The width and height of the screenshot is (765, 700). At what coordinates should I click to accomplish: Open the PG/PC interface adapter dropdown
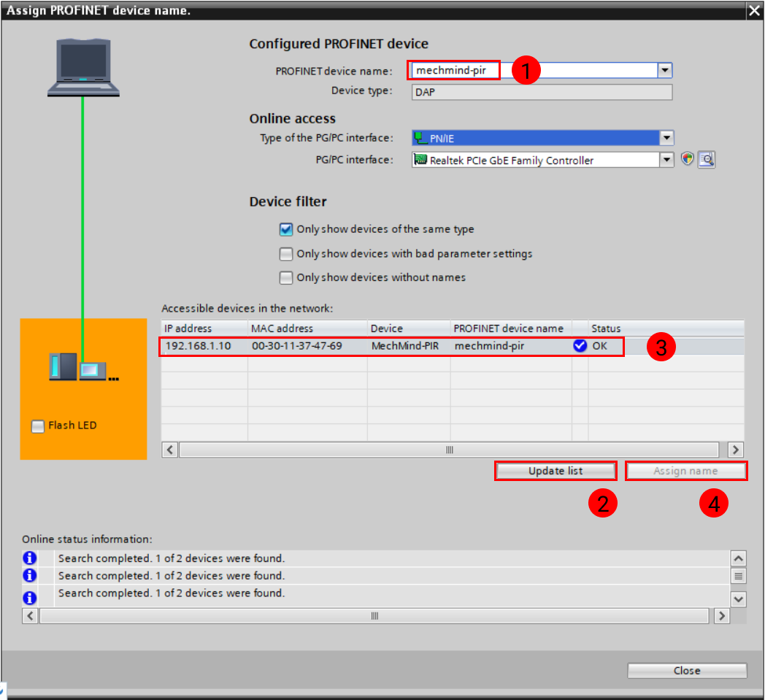click(x=666, y=159)
